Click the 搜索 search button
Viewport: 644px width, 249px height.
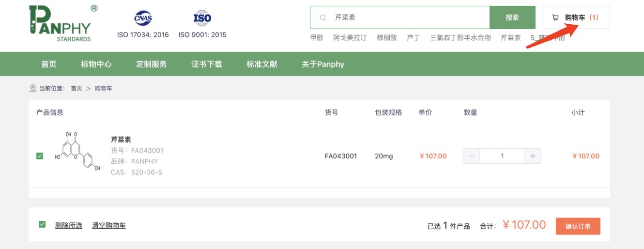(x=512, y=17)
